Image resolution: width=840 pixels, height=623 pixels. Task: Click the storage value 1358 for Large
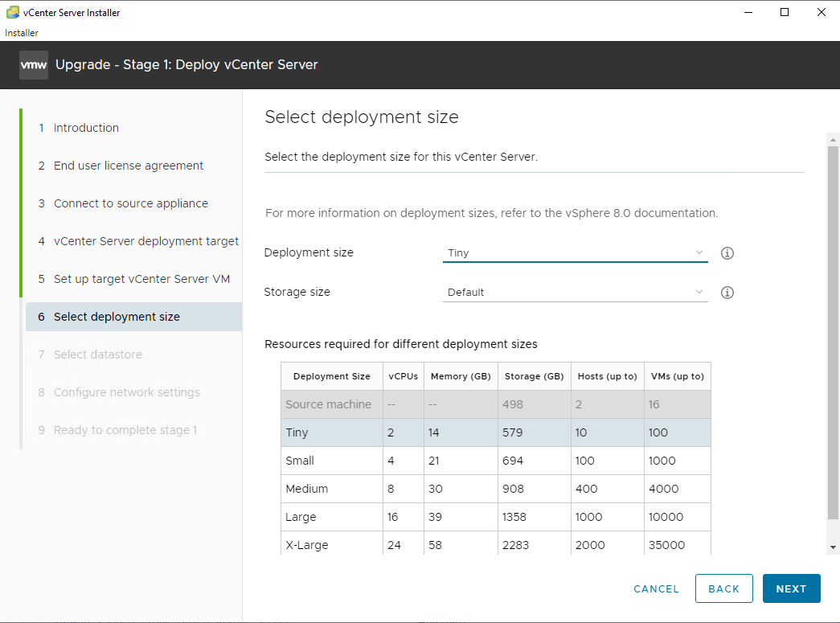514,517
